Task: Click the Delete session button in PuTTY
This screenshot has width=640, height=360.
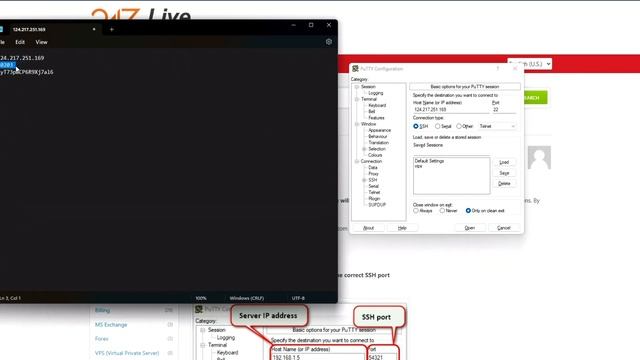Action: point(504,184)
